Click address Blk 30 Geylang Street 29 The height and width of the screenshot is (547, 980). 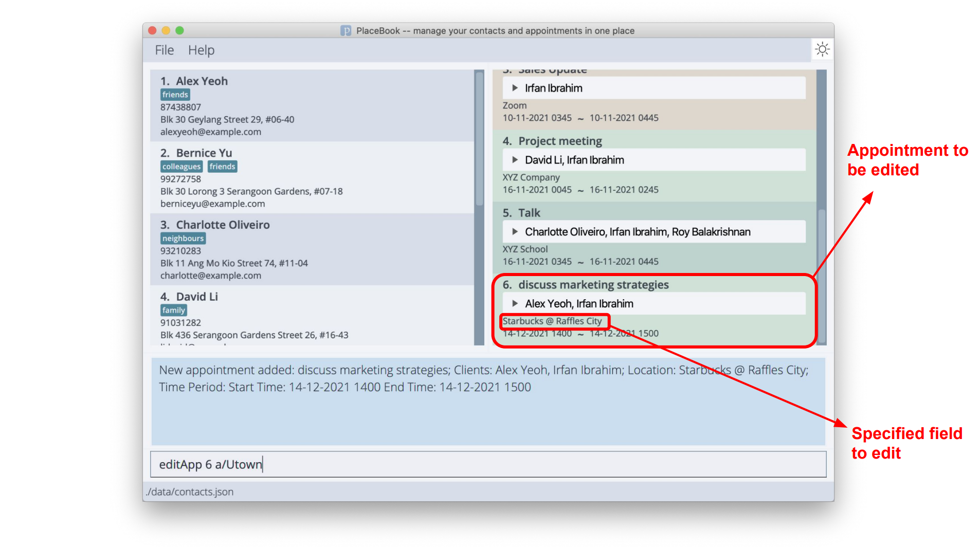(x=227, y=119)
